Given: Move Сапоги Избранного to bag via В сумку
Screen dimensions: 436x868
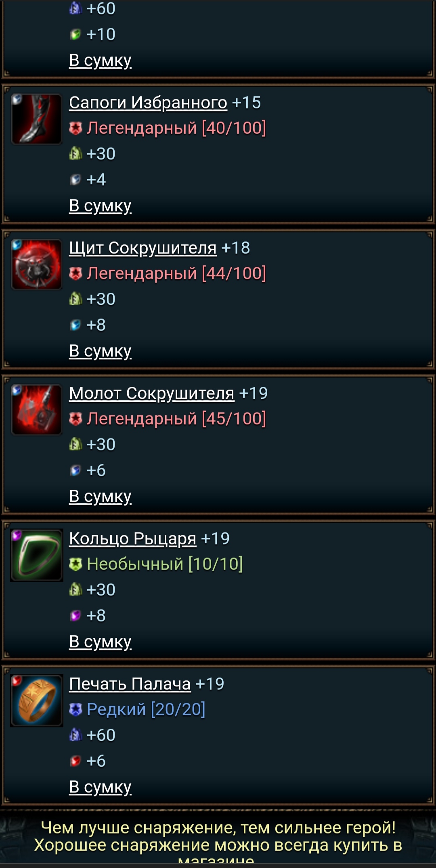Looking at the screenshot, I should tap(100, 206).
